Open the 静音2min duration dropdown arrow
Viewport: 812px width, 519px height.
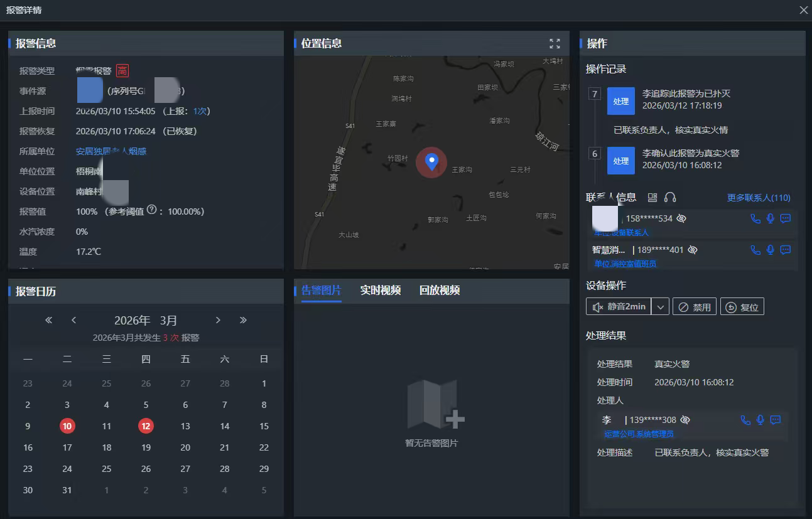(x=660, y=307)
